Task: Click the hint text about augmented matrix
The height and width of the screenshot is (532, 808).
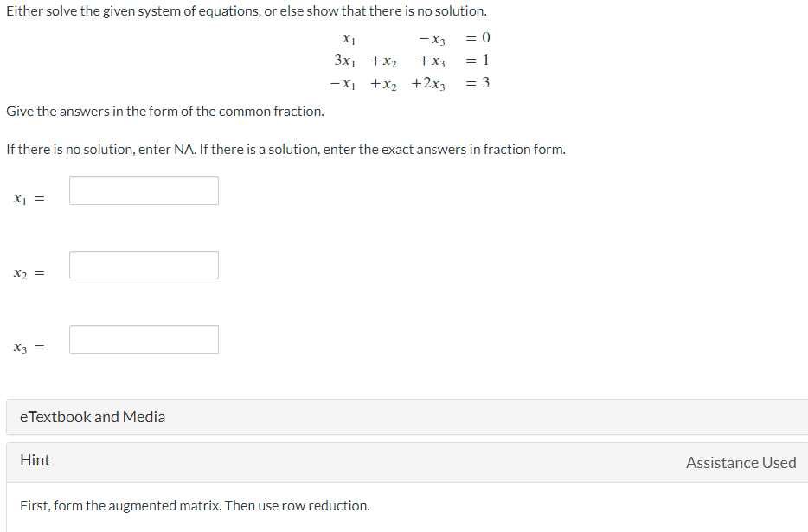Action: point(196,505)
